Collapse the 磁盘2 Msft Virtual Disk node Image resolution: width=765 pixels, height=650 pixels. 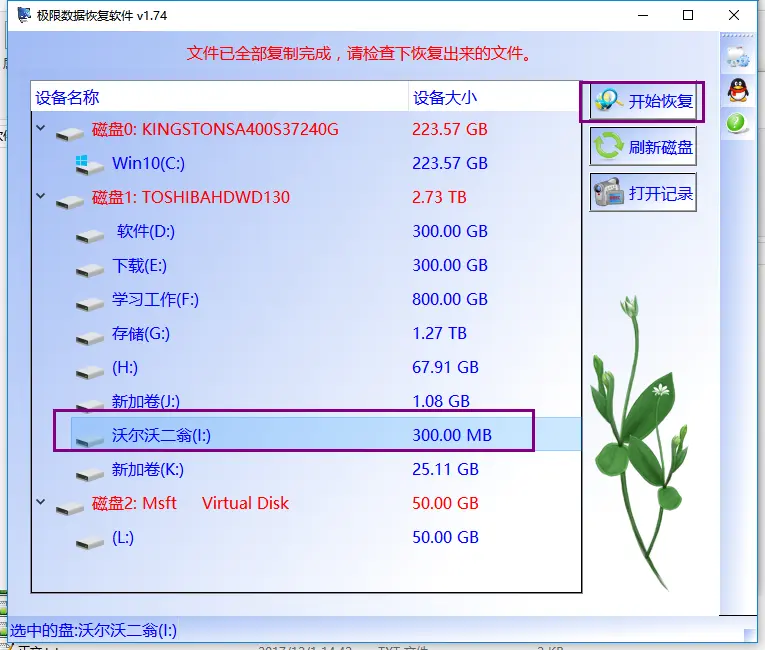click(x=41, y=502)
